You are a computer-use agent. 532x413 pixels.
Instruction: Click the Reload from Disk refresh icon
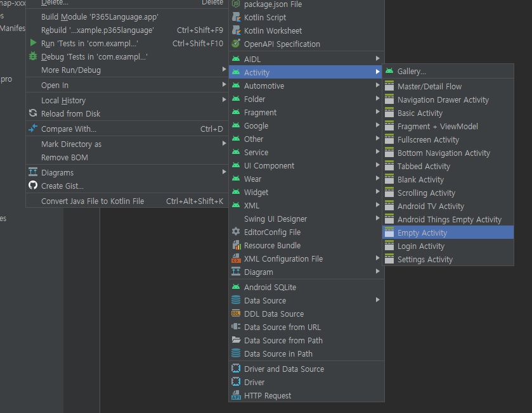tap(33, 113)
